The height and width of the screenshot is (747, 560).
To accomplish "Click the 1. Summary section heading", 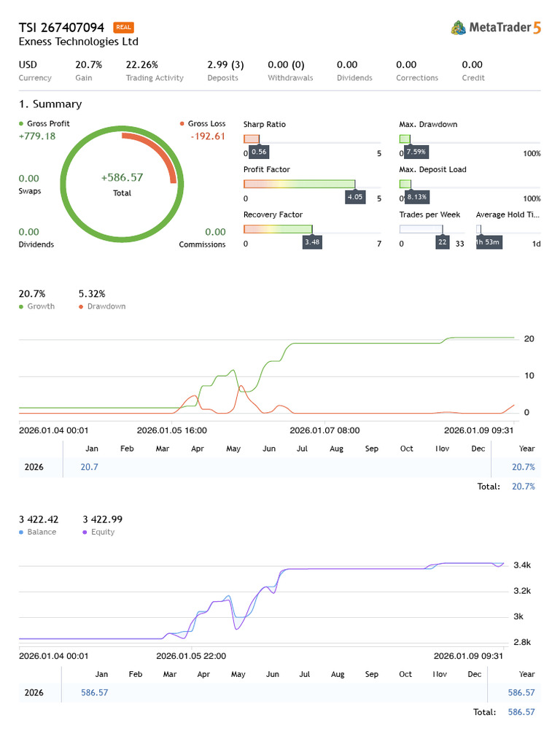I will (x=50, y=104).
